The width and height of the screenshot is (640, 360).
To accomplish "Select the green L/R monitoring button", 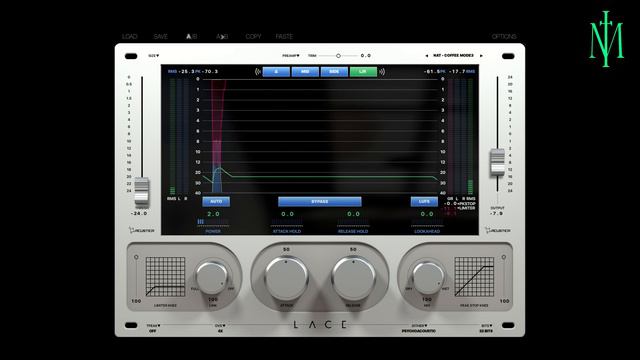I will (x=363, y=72).
